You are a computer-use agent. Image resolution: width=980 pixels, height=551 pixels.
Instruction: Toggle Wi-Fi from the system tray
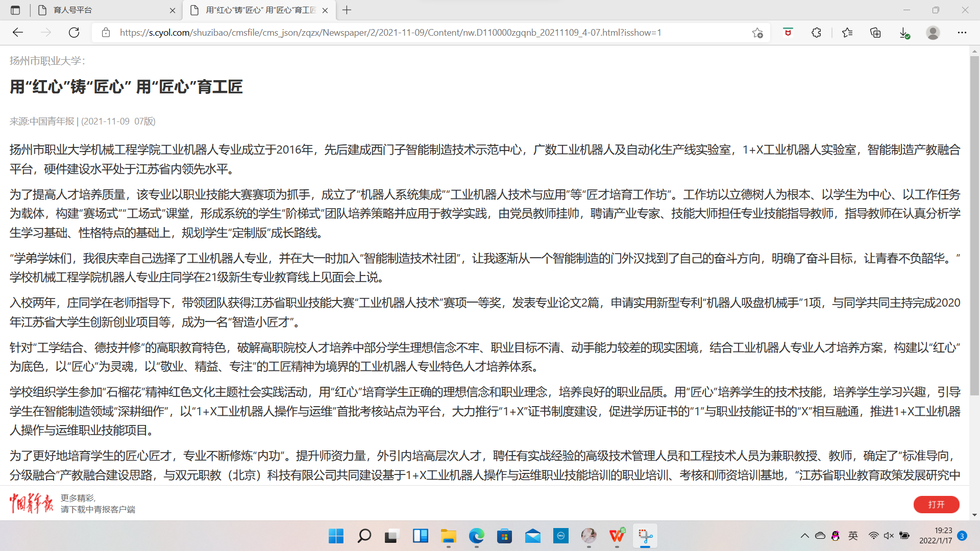(x=874, y=536)
